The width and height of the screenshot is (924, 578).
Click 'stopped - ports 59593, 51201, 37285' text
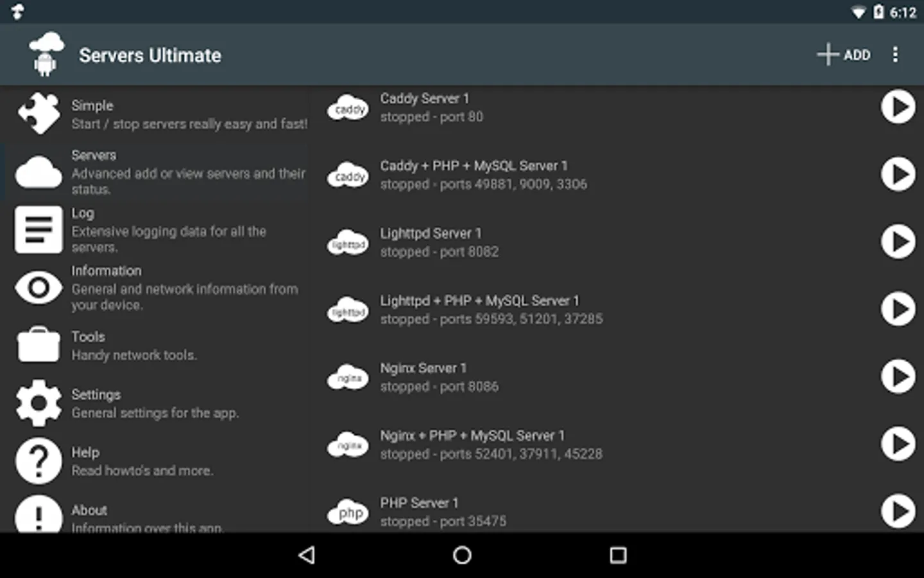(x=491, y=319)
